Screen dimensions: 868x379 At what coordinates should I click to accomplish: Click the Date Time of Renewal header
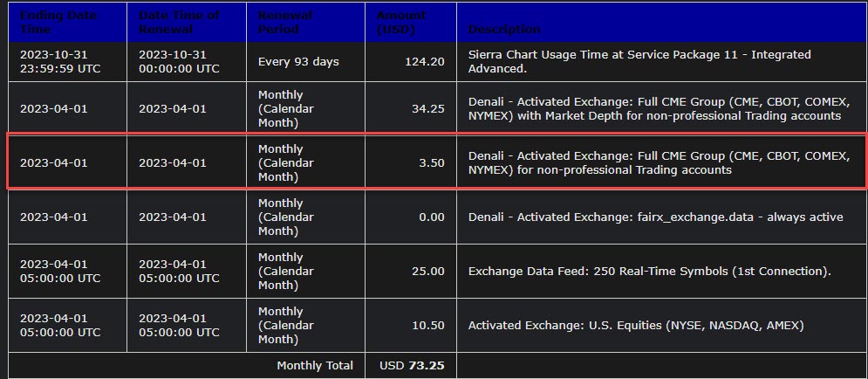coord(179,22)
